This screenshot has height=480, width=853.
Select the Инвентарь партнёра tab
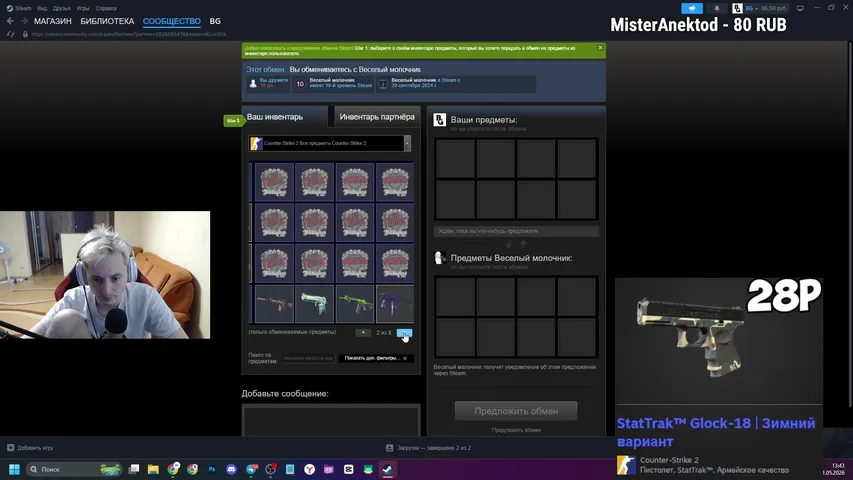coord(376,117)
